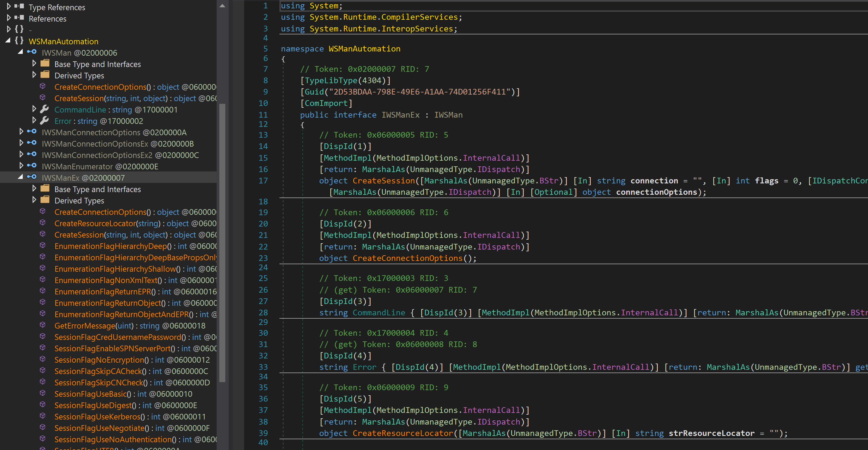
Task: Click the tree panel vertical scrollbar thumb
Action: pos(222,243)
